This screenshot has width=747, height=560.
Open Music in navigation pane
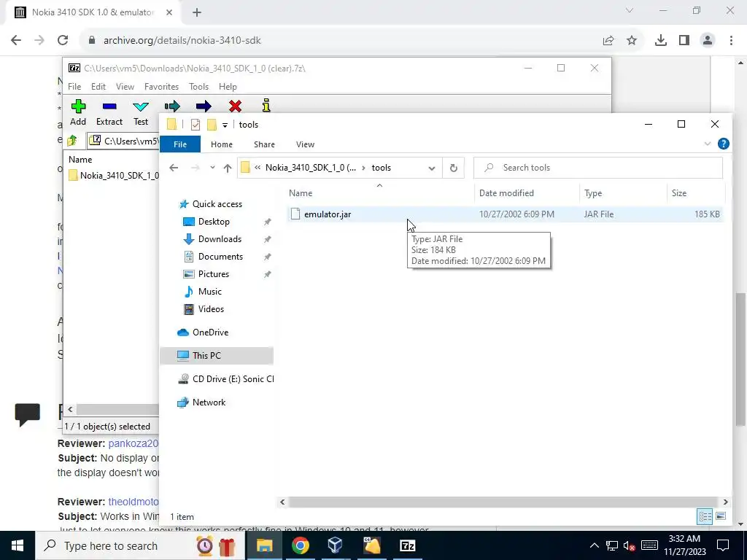click(x=209, y=292)
